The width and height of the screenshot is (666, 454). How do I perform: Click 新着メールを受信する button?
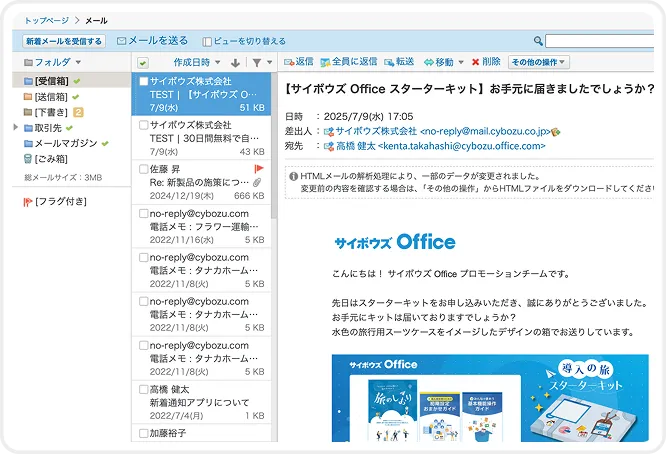63,41
